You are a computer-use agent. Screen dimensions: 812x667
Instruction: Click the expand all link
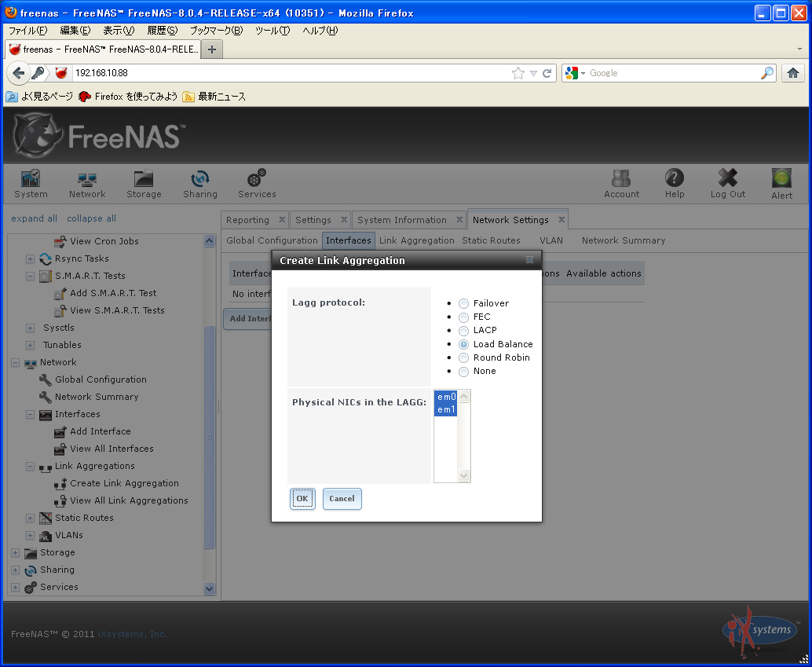(x=35, y=218)
